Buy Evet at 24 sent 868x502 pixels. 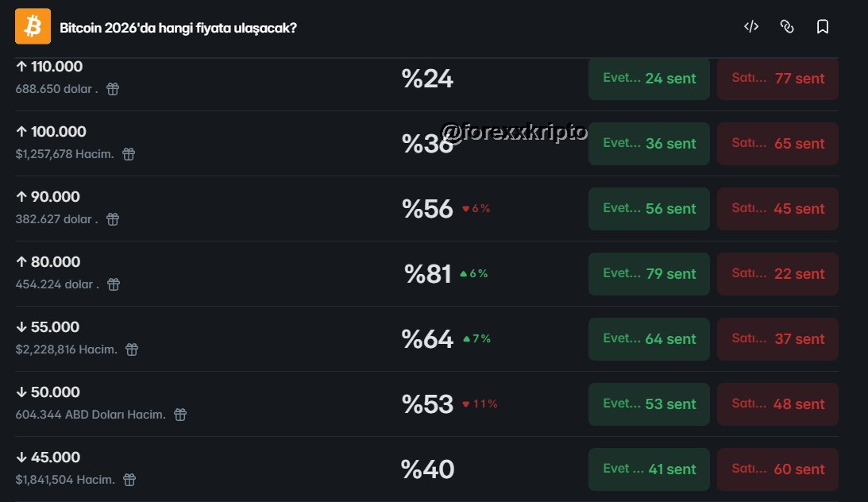[x=649, y=79]
